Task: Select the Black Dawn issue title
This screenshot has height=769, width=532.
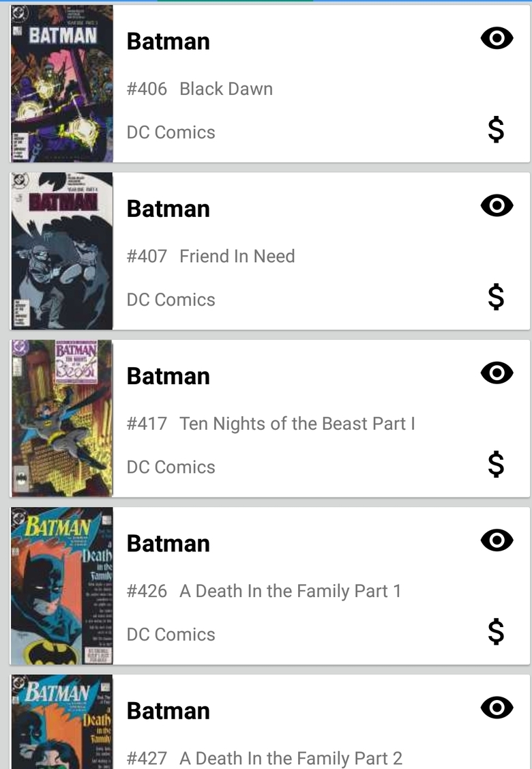Action: [226, 89]
